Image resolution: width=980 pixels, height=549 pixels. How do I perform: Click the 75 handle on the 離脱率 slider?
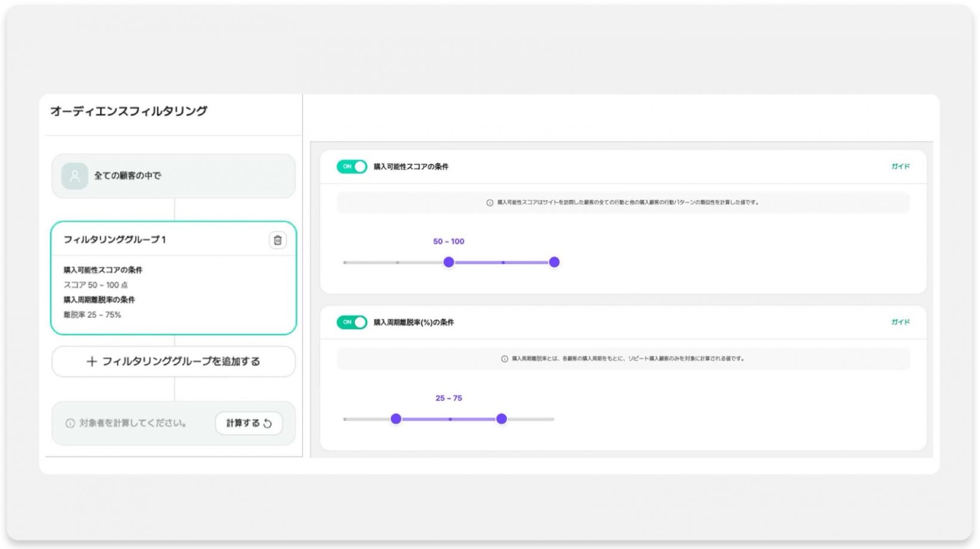click(x=501, y=419)
